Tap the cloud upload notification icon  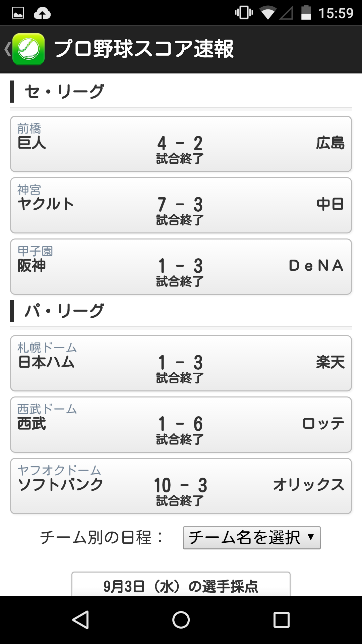[42, 13]
